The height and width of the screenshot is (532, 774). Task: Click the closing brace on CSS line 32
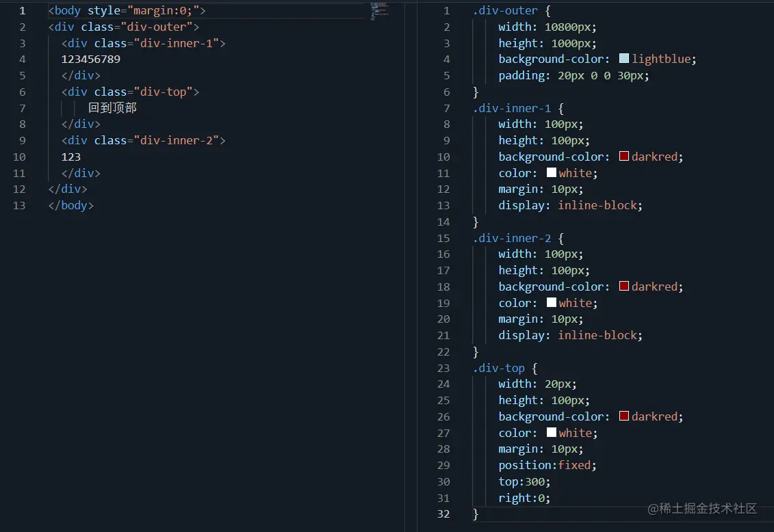tap(476, 514)
